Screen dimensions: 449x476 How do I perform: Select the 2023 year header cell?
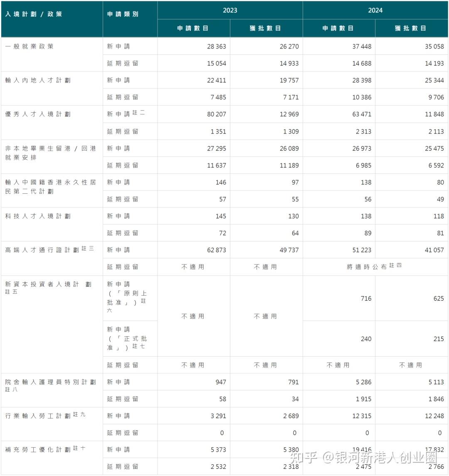click(x=230, y=10)
